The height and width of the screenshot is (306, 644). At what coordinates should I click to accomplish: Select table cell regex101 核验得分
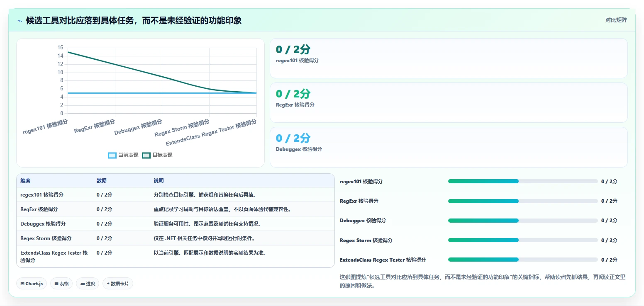coord(42,194)
